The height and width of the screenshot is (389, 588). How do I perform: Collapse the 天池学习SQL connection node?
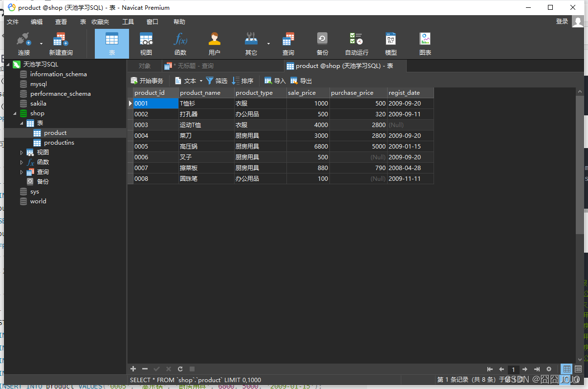pyautogui.click(x=8, y=65)
